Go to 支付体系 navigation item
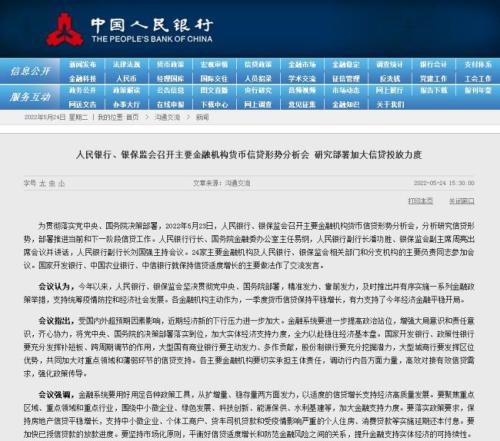 point(478,65)
